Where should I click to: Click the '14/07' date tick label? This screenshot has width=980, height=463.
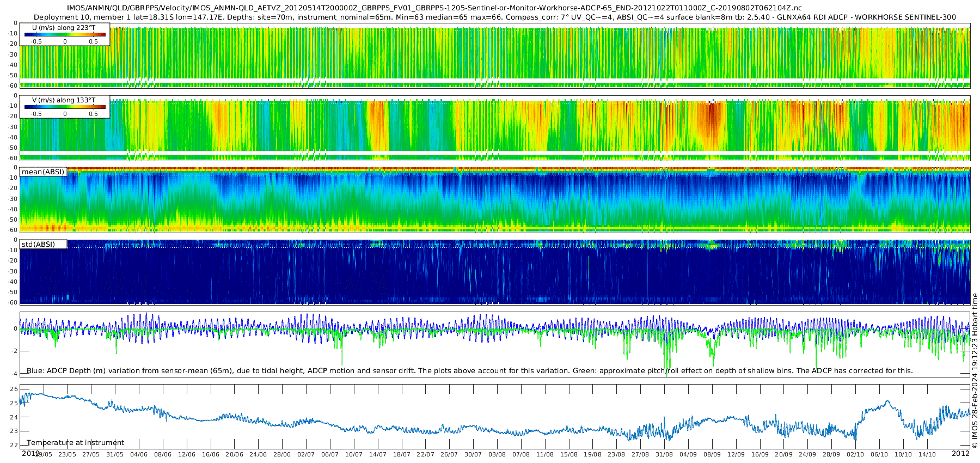click(378, 454)
